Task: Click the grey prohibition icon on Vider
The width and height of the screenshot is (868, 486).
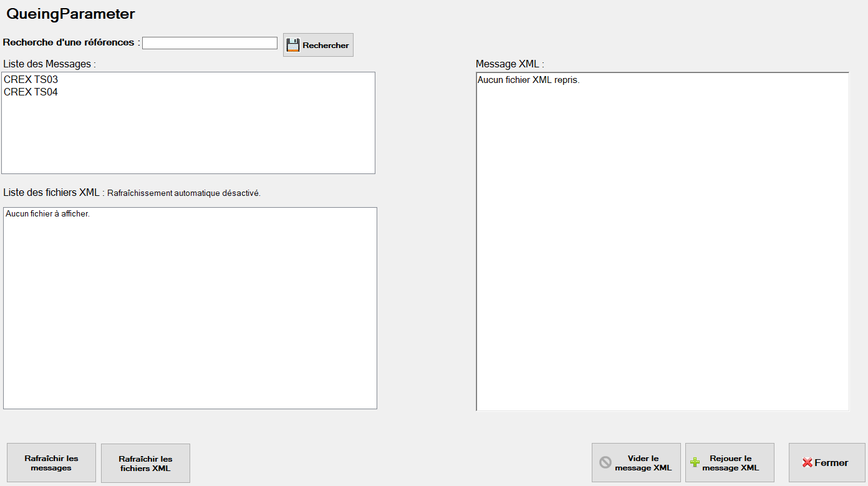Action: pyautogui.click(x=605, y=463)
